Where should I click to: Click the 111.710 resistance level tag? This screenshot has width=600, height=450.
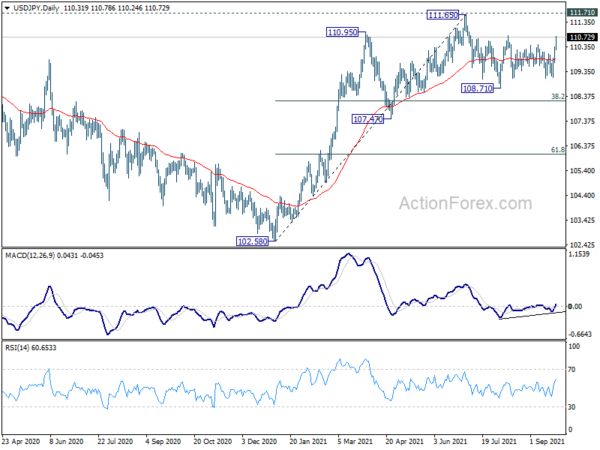point(582,13)
